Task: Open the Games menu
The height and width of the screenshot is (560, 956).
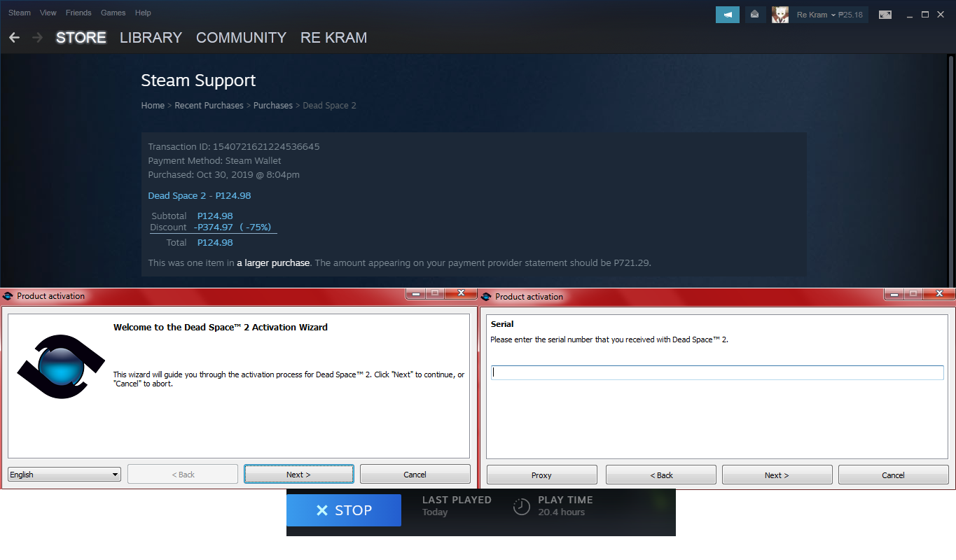Action: coord(113,13)
